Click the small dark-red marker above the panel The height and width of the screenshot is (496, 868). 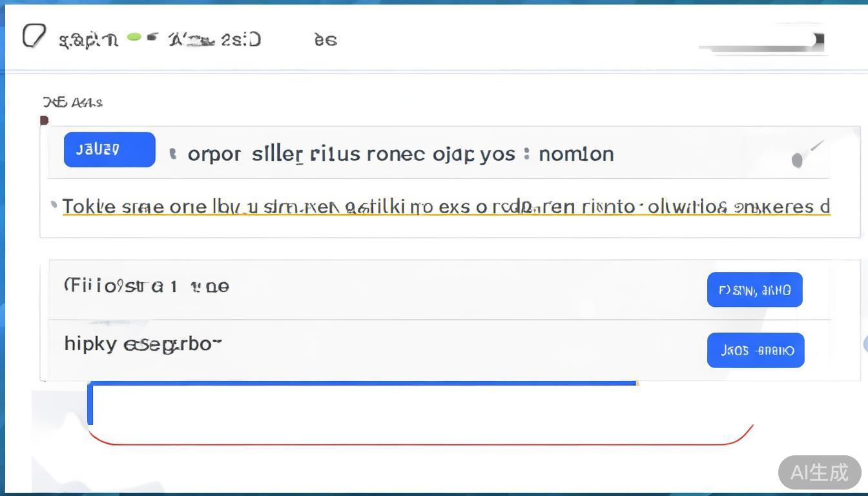[44, 120]
